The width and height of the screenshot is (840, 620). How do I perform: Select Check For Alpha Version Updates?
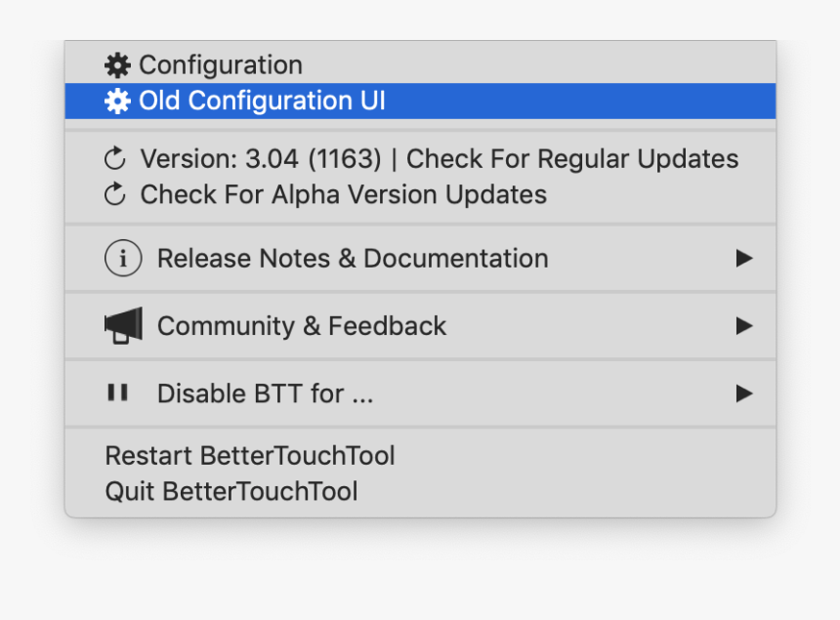pyautogui.click(x=343, y=194)
